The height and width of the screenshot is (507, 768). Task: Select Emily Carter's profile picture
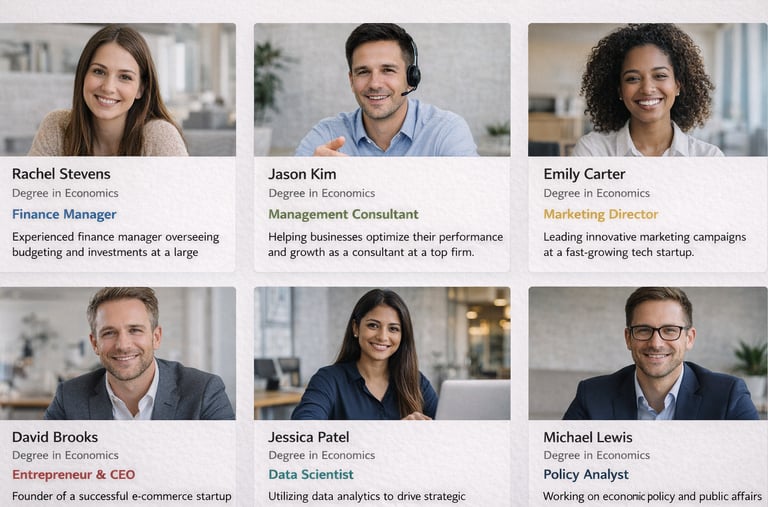tap(645, 90)
